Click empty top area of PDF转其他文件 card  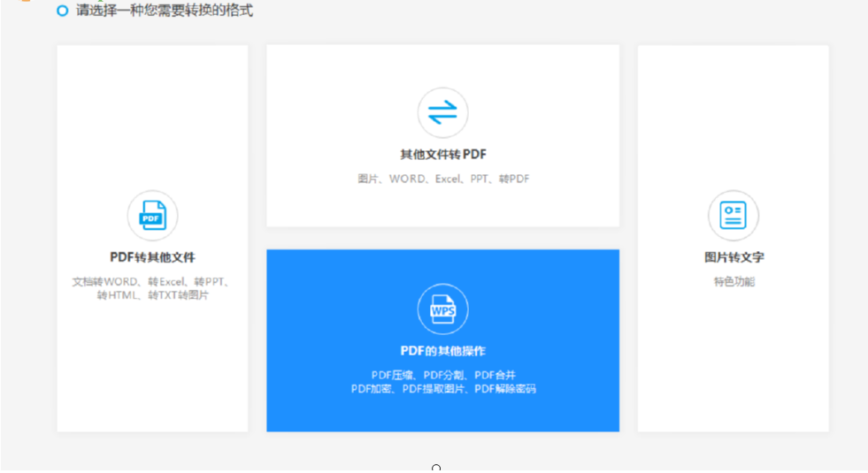[x=152, y=106]
